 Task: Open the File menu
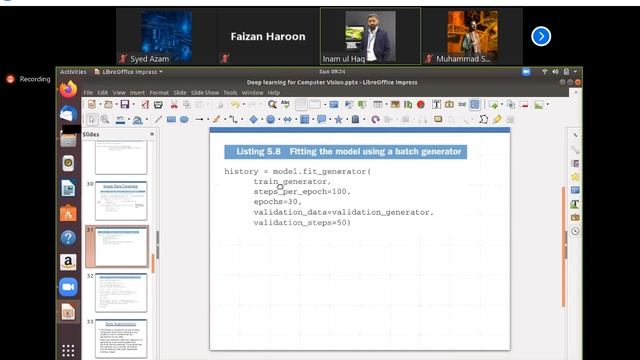[x=88, y=93]
